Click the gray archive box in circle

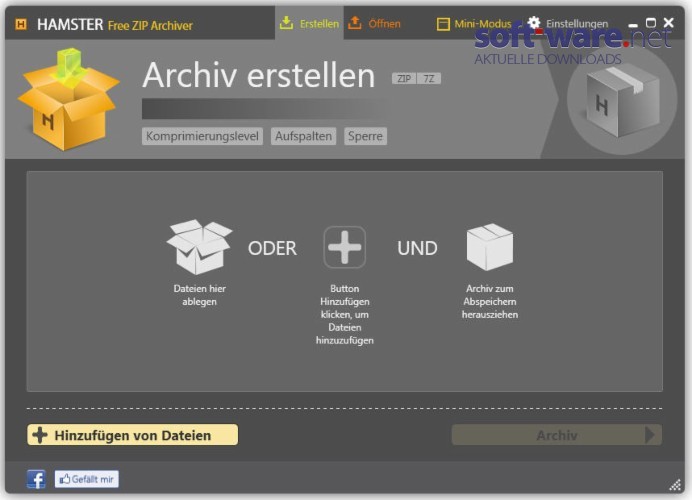click(622, 100)
